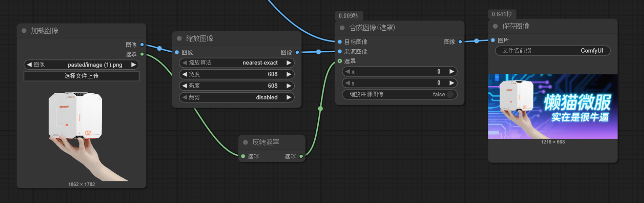Click the 遮罩 input port of 反转遮罩
This screenshot has height=203, width=644.
coord(243,156)
